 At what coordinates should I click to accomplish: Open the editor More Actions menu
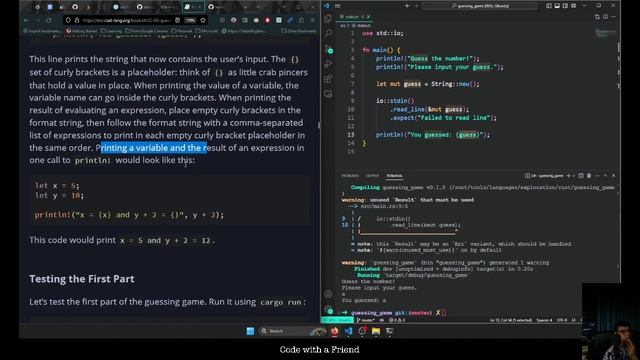pos(613,17)
